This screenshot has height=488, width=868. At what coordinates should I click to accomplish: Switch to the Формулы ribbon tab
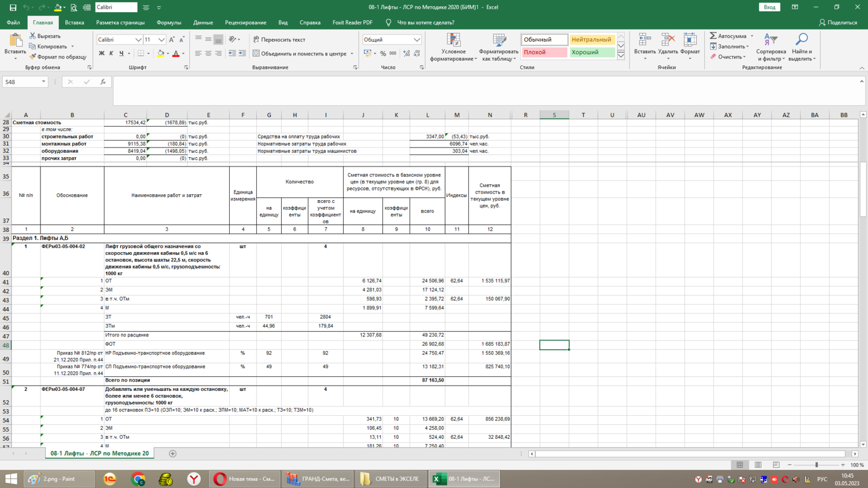click(168, 23)
